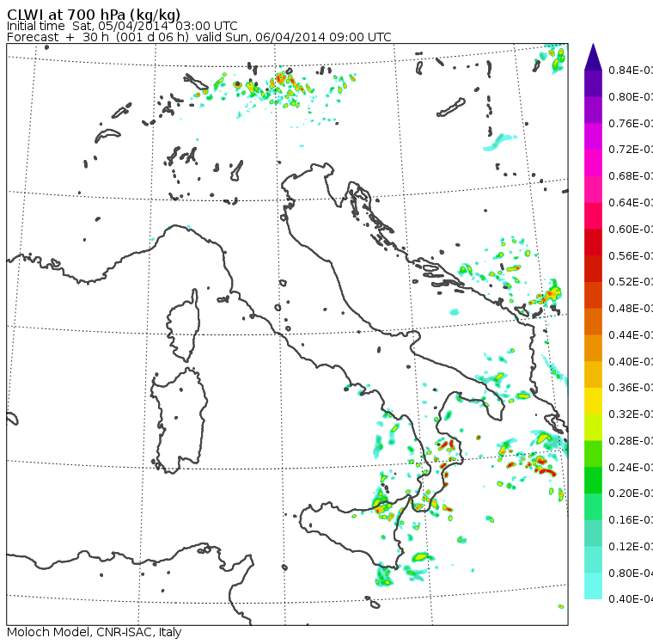The height and width of the screenshot is (644, 653).
Task: Select the red segment between 0.56E and 0.60E
Action: pyautogui.click(x=593, y=242)
